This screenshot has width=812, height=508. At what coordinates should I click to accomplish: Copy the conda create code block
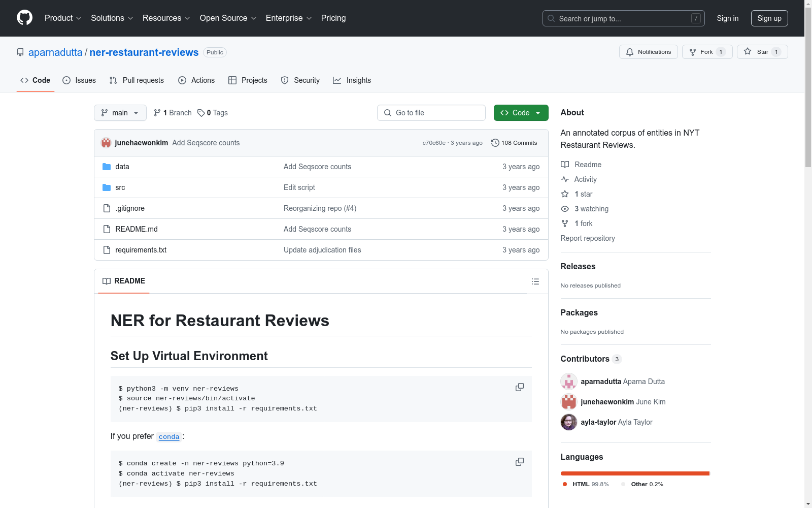pos(520,462)
